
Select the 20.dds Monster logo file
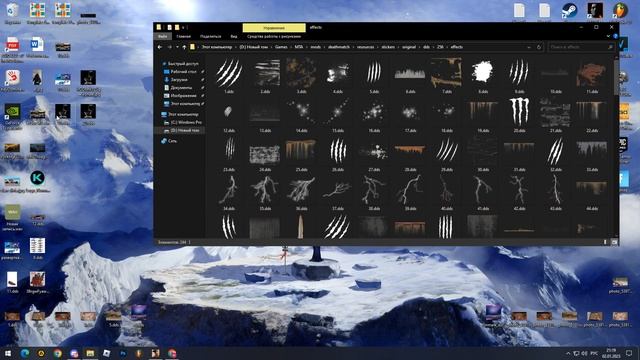(519, 111)
